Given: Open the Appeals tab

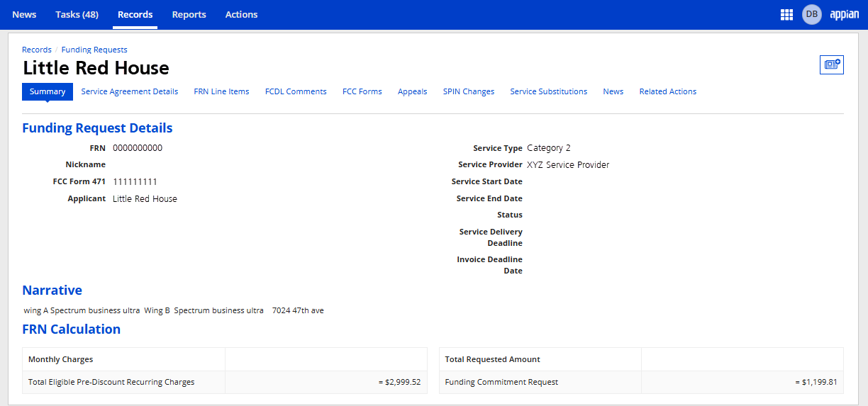Looking at the screenshot, I should pos(413,91).
